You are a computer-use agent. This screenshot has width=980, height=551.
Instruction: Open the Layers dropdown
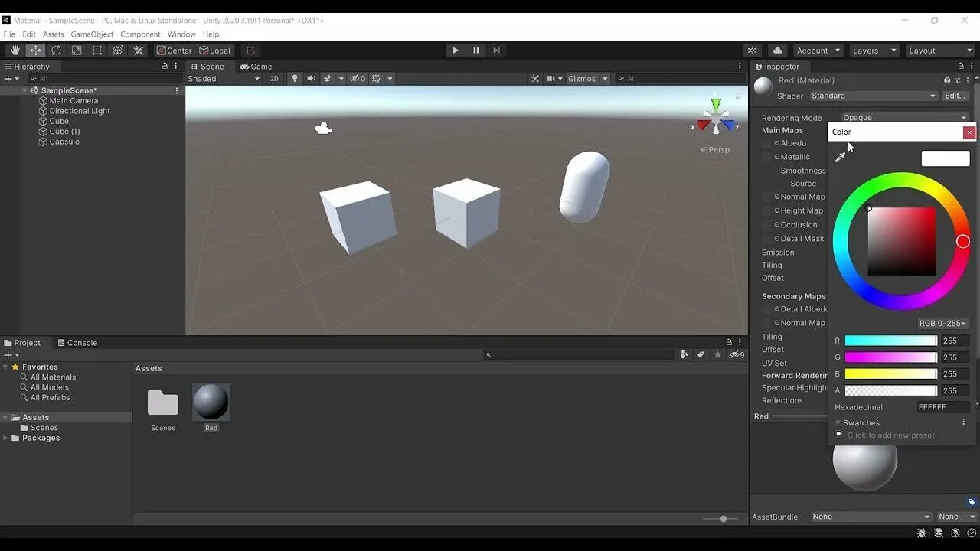tap(874, 51)
